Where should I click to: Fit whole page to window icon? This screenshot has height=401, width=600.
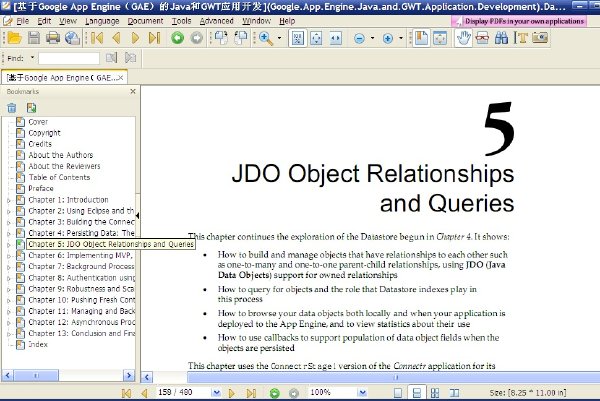click(316, 38)
